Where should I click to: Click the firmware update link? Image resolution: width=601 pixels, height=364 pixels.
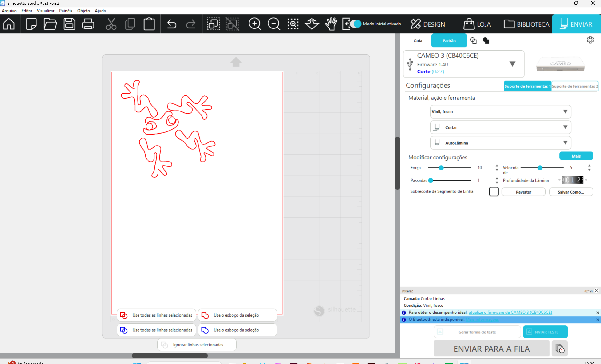click(x=510, y=312)
